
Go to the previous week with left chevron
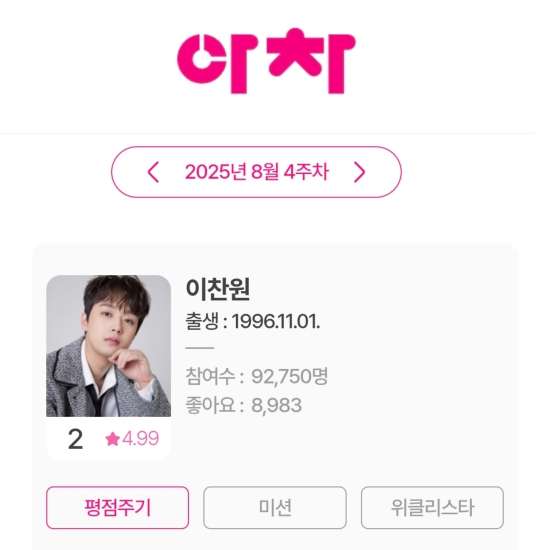pyautogui.click(x=153, y=172)
